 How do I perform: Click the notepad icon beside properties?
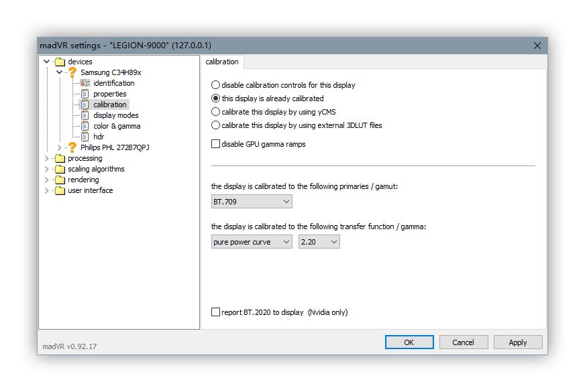[x=85, y=94]
